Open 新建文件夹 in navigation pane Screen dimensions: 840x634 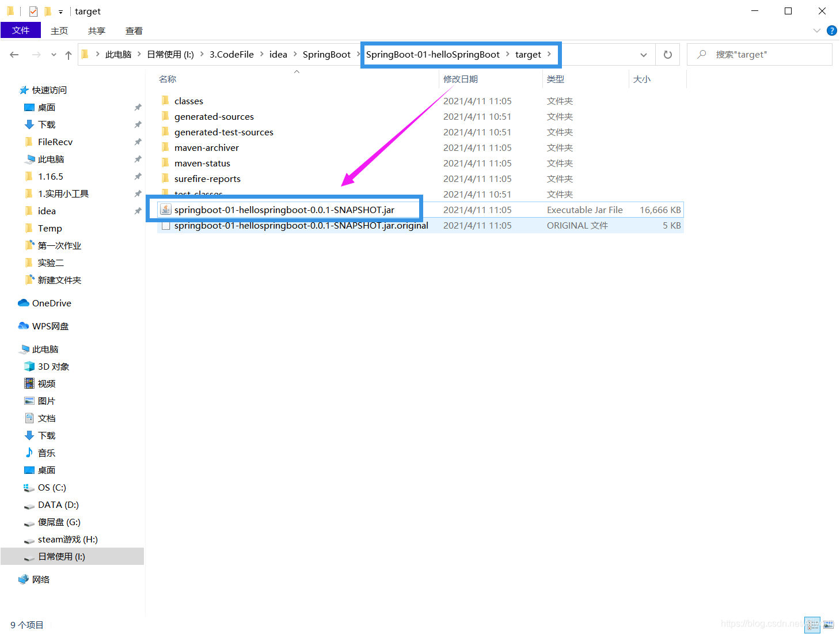59,280
